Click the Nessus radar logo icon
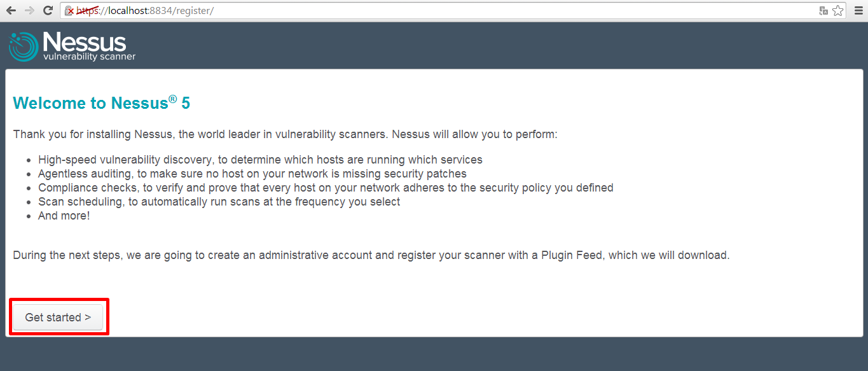The image size is (868, 371). click(24, 46)
